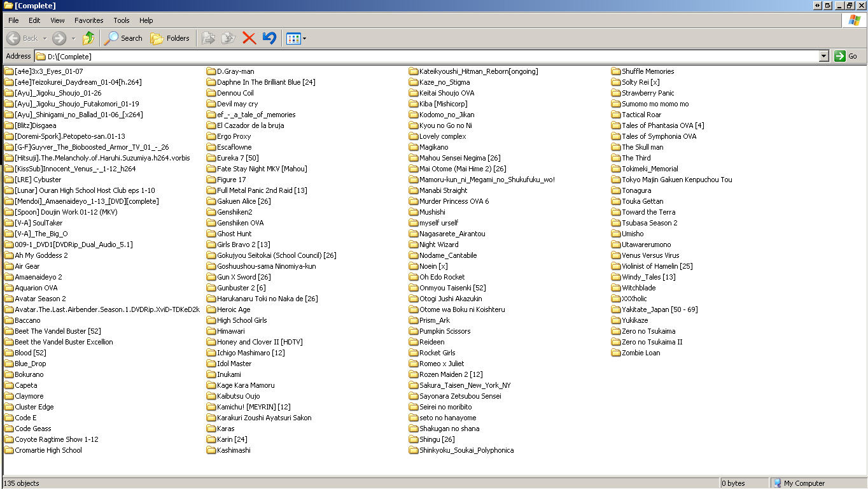Select the D.Gray-man folder icon
Viewport: 868px width, 489px height.
click(211, 71)
